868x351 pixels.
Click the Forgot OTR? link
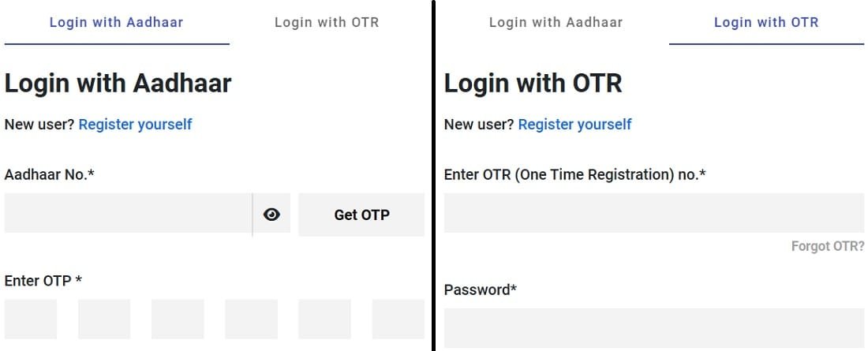coord(827,247)
